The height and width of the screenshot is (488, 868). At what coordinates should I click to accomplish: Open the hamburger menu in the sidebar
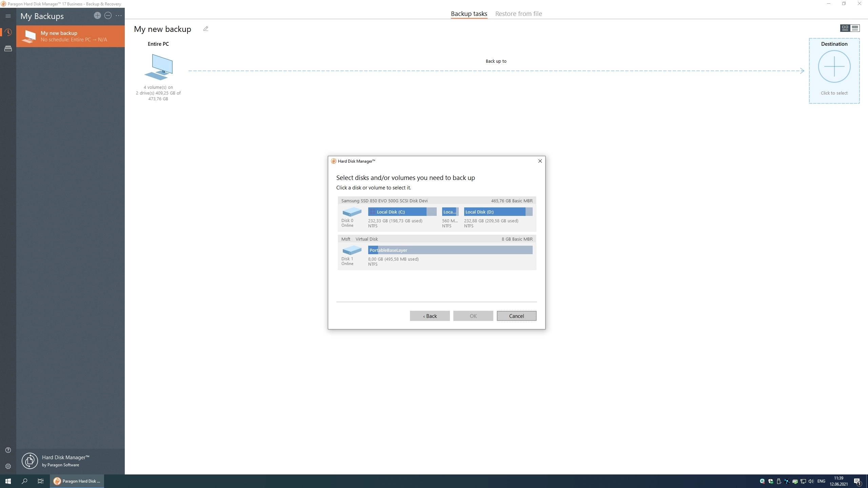8,16
